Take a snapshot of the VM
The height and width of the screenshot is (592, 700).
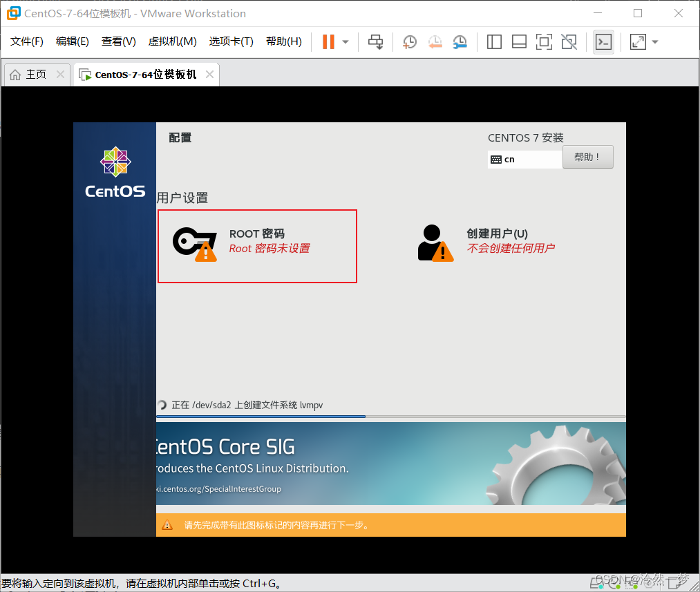(x=409, y=42)
